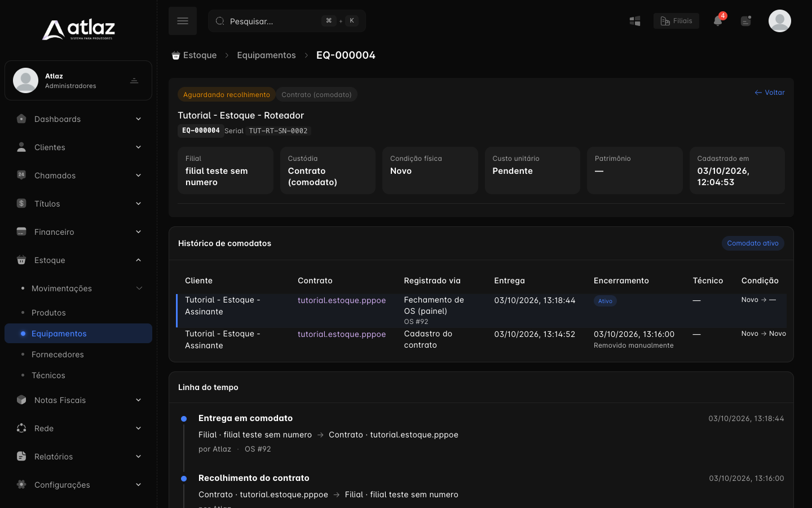Open the chat assistant icon in header
This screenshot has width=812, height=508.
coord(746,21)
